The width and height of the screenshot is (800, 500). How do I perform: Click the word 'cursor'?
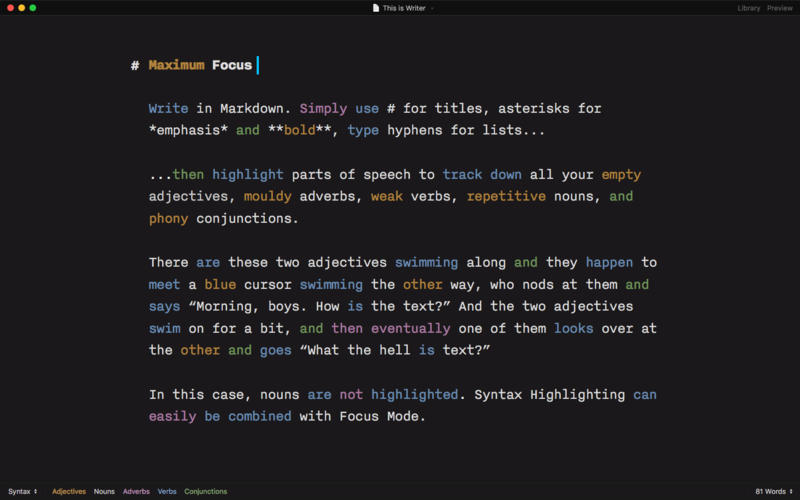click(x=268, y=285)
